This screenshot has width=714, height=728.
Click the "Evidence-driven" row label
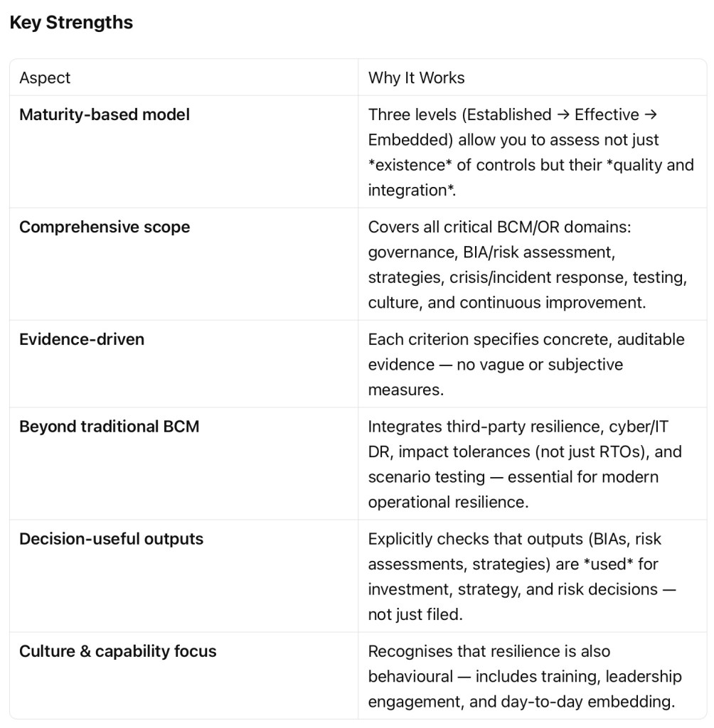tap(82, 339)
